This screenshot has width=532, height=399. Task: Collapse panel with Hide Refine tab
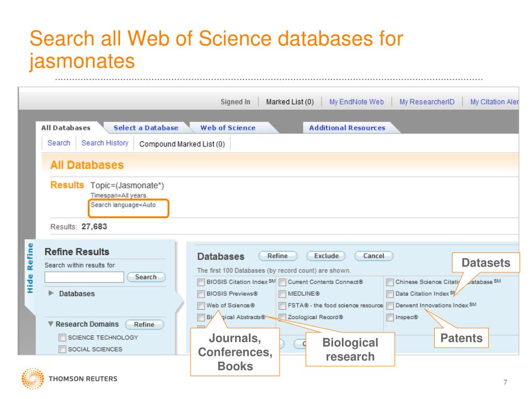[x=30, y=268]
